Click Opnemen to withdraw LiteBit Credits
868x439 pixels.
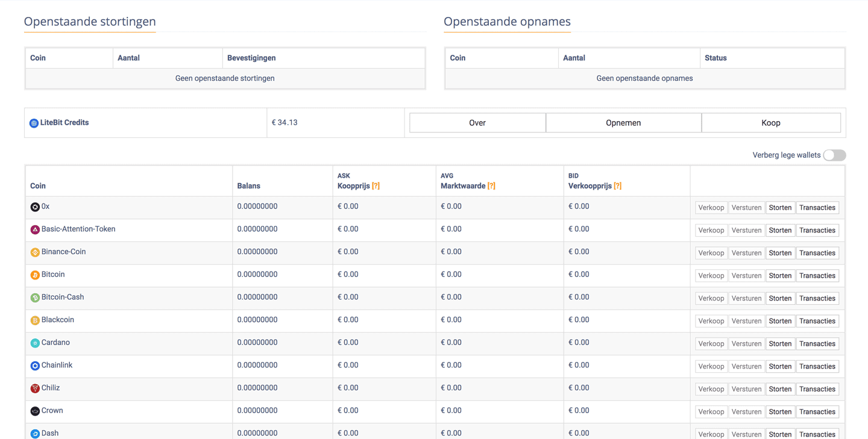coord(623,123)
